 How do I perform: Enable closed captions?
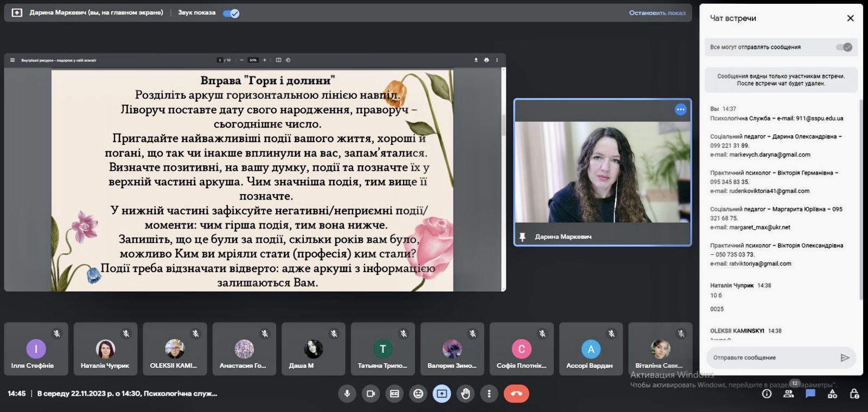tap(394, 394)
